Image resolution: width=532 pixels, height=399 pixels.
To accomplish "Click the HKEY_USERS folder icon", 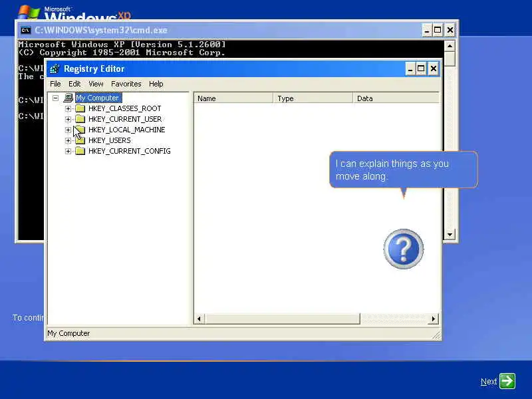I will [80, 140].
